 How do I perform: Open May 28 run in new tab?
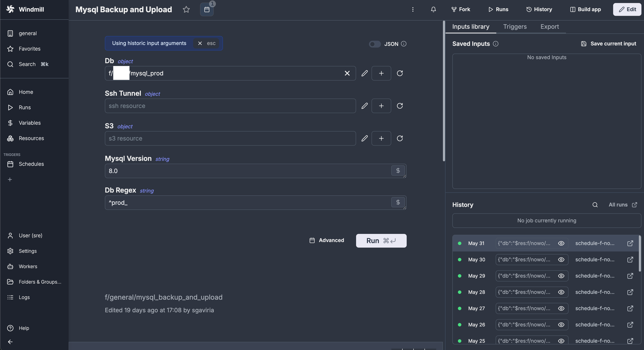click(630, 292)
